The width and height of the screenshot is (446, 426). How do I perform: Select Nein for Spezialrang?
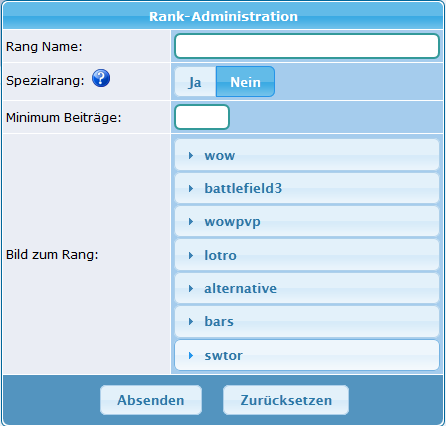click(245, 82)
